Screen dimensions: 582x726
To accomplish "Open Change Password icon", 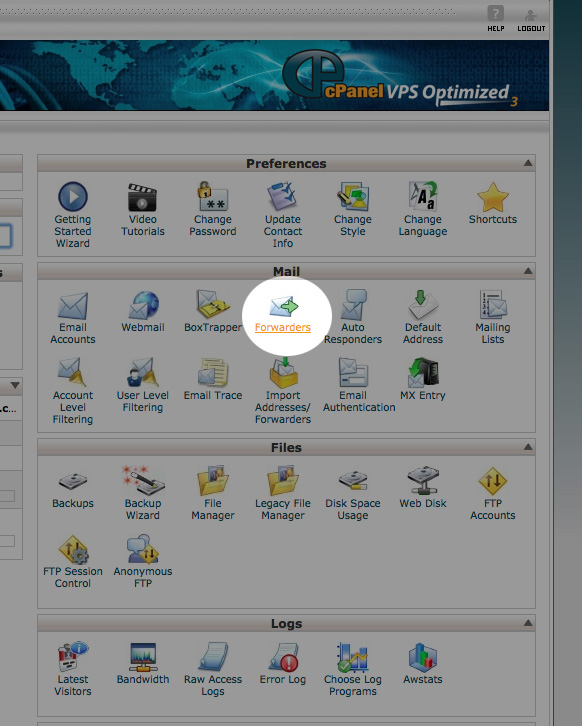I will click(213, 196).
